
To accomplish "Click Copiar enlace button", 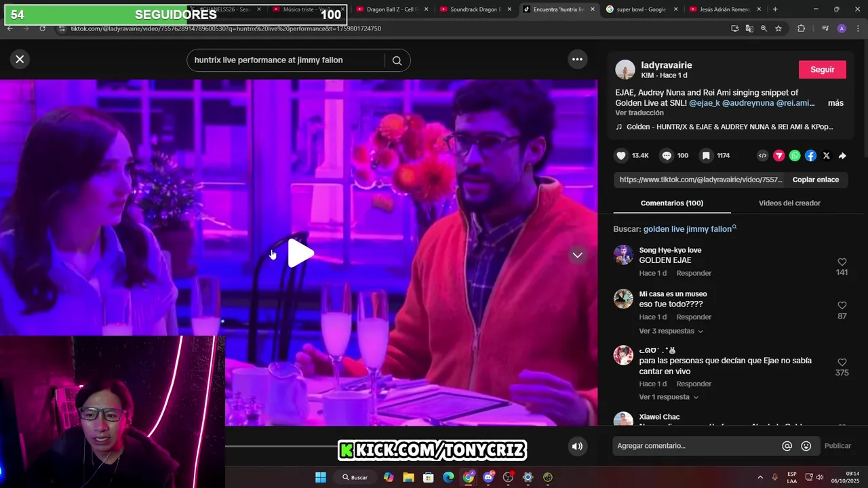I will point(816,180).
